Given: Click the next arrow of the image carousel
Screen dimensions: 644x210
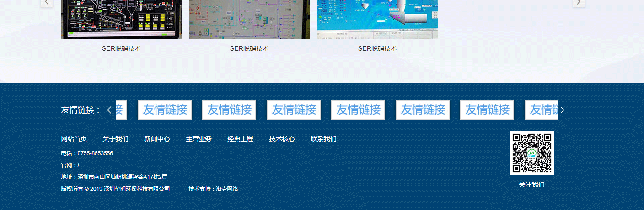Looking at the screenshot, I should [x=579, y=3].
